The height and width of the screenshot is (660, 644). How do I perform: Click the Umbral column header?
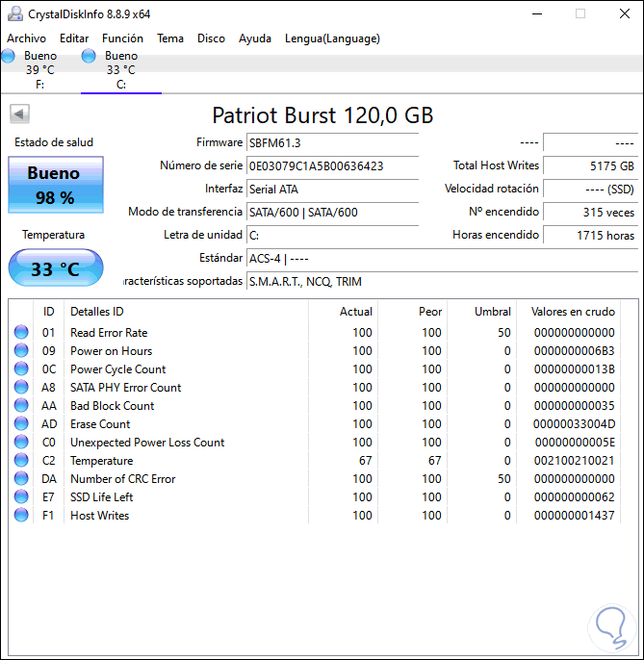point(482,312)
